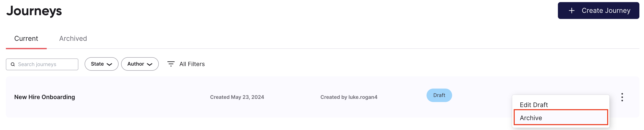Select the Current tab
The height and width of the screenshot is (130, 644).
coord(26,38)
